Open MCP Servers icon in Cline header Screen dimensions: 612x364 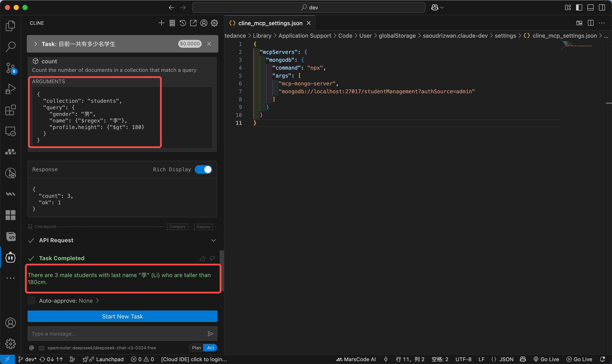pyautogui.click(x=172, y=23)
